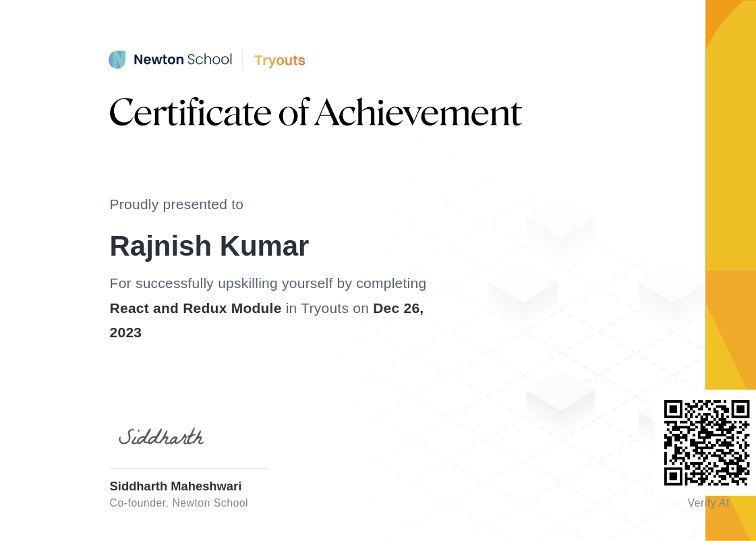This screenshot has width=756, height=541.
Task: Select the Co-founder, Newton School subtitle
Action: [179, 503]
